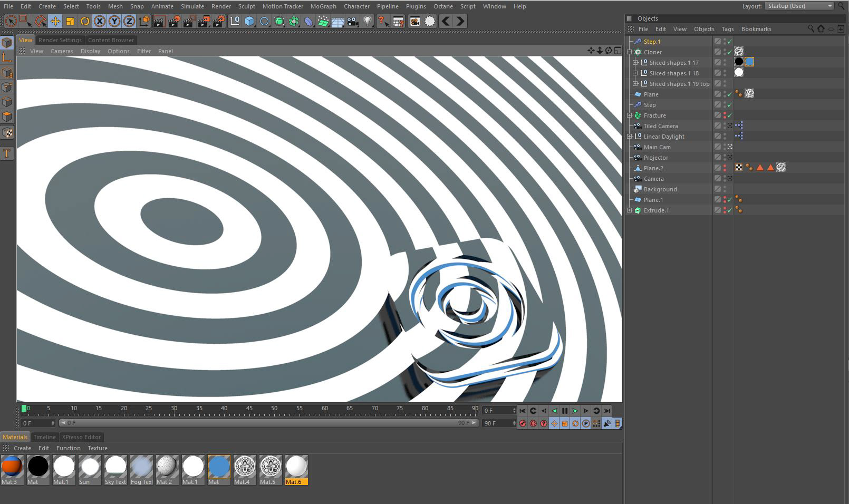Open the green Array modeling objects icon
This screenshot has height=504, width=849.
(294, 21)
